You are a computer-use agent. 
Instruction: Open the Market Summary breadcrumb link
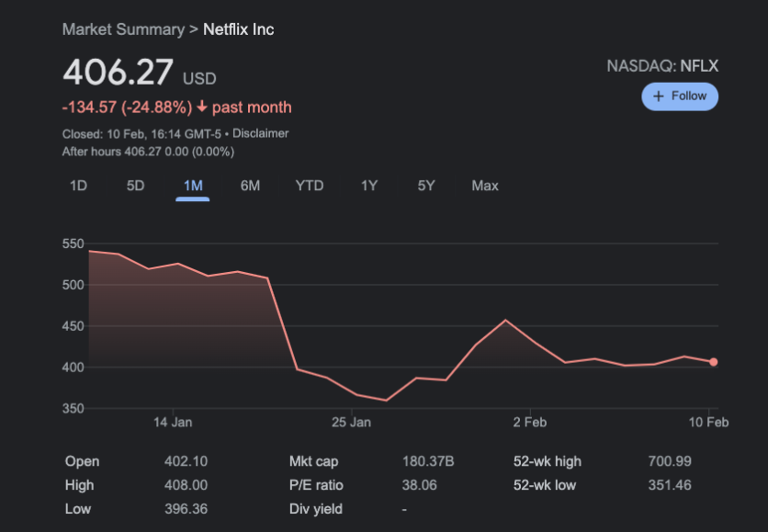point(123,29)
